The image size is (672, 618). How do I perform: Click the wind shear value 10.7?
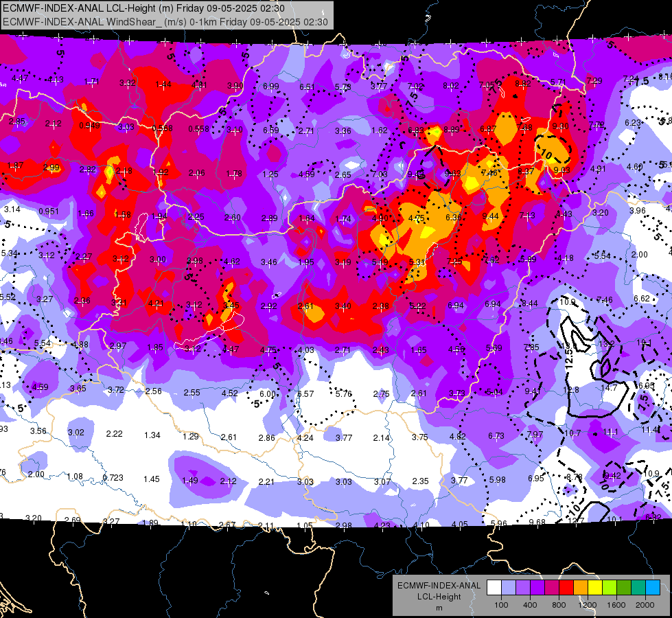[572, 433]
